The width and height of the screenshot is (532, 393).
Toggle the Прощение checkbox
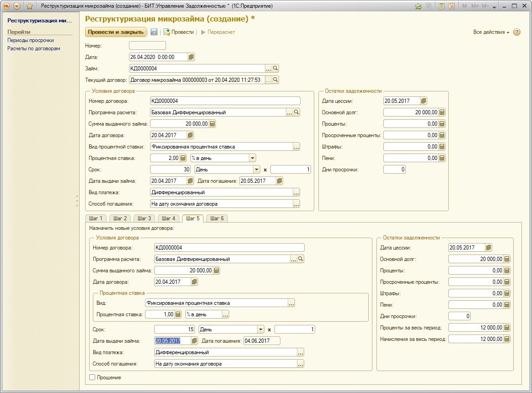coord(92,377)
